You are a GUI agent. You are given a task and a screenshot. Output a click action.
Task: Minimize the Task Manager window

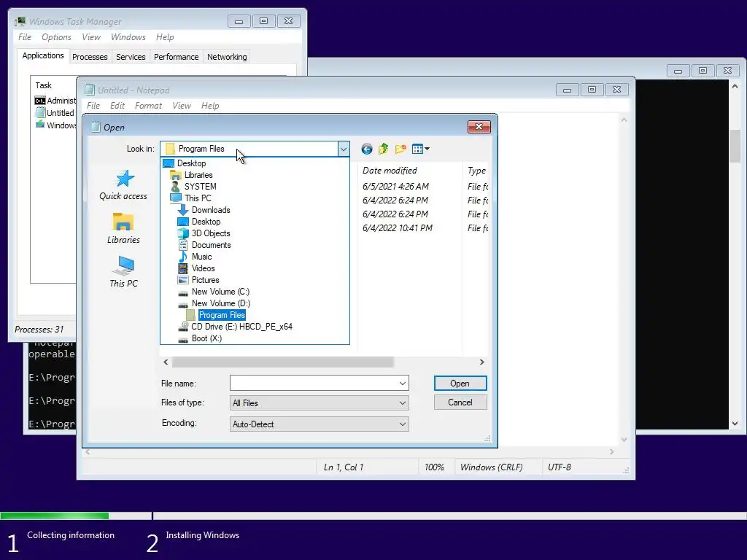(x=239, y=21)
